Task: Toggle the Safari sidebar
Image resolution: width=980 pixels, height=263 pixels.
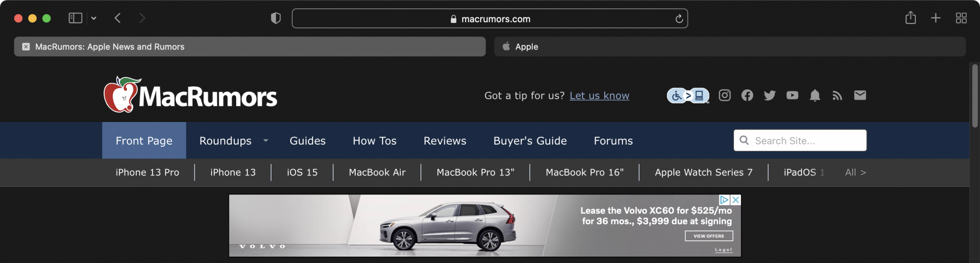Action: 75,18
